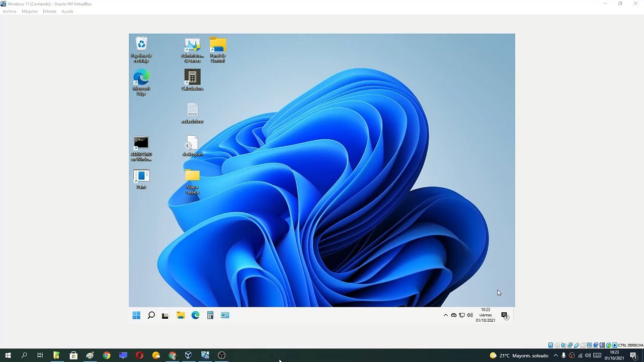This screenshot has width=644, height=362.
Task: Open the Entrada menu in VirtualBox
Action: coord(50,11)
